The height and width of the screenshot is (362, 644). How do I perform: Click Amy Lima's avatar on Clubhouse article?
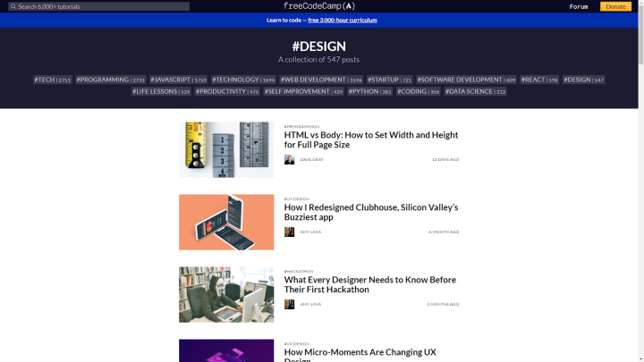tap(289, 232)
